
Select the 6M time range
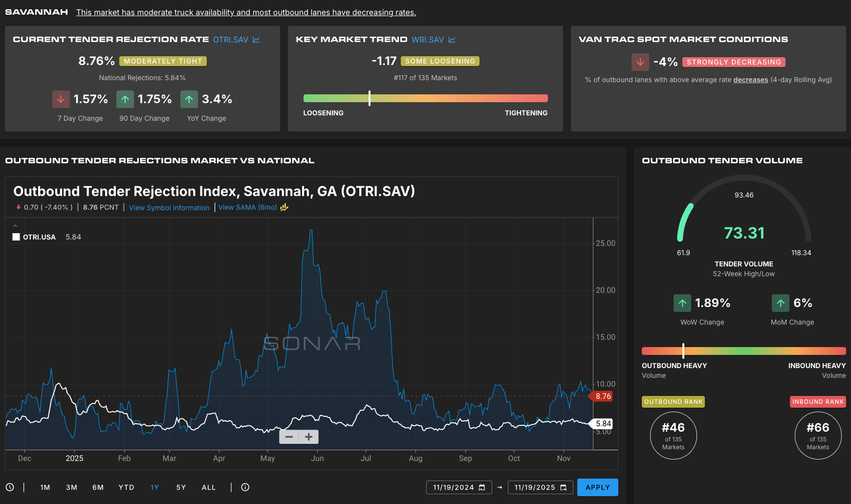pyautogui.click(x=98, y=487)
